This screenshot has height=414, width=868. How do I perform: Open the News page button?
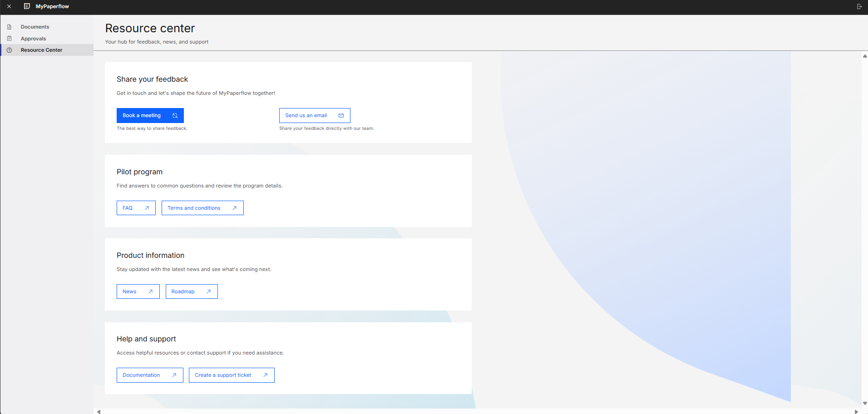point(138,291)
